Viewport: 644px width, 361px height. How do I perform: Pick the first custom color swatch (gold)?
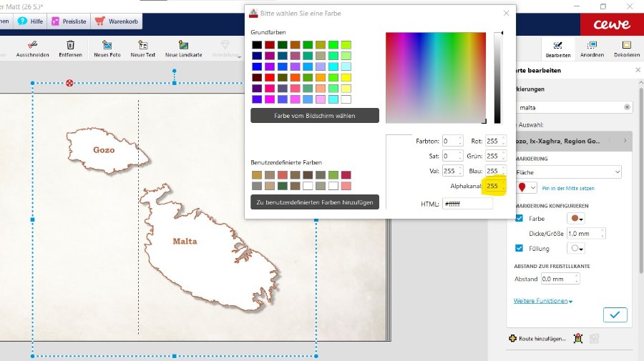coord(257,175)
